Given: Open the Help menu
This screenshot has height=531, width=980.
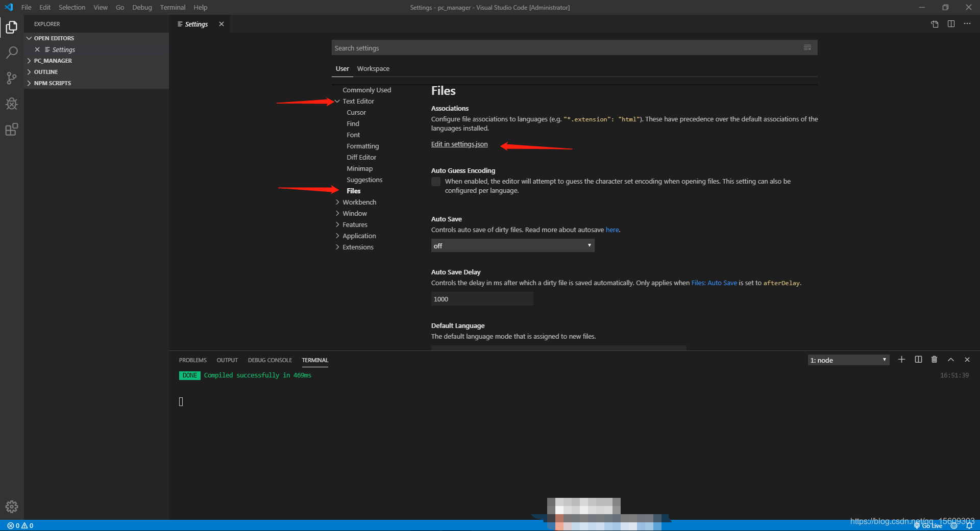Looking at the screenshot, I should [x=201, y=7].
